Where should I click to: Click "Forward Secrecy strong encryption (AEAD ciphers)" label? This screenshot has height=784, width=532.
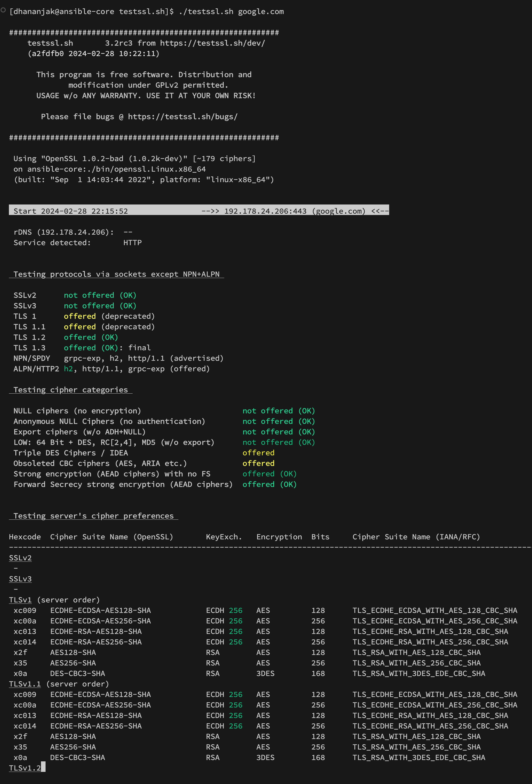123,484
